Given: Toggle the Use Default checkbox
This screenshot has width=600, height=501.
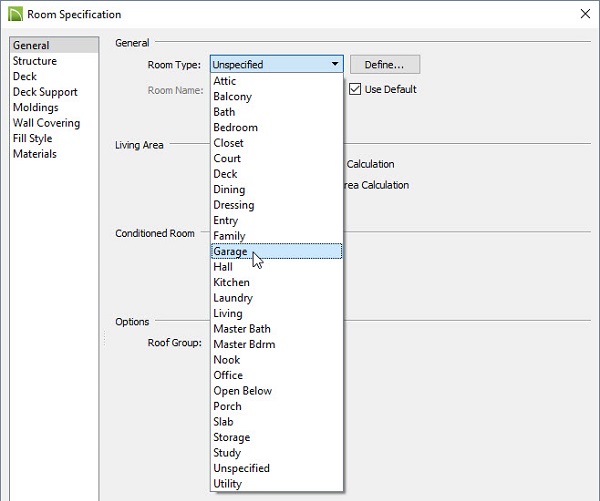Looking at the screenshot, I should pos(355,89).
